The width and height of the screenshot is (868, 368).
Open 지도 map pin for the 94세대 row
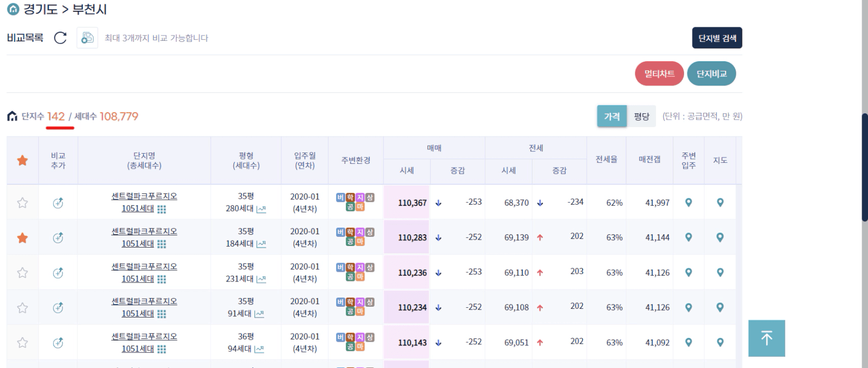point(720,342)
